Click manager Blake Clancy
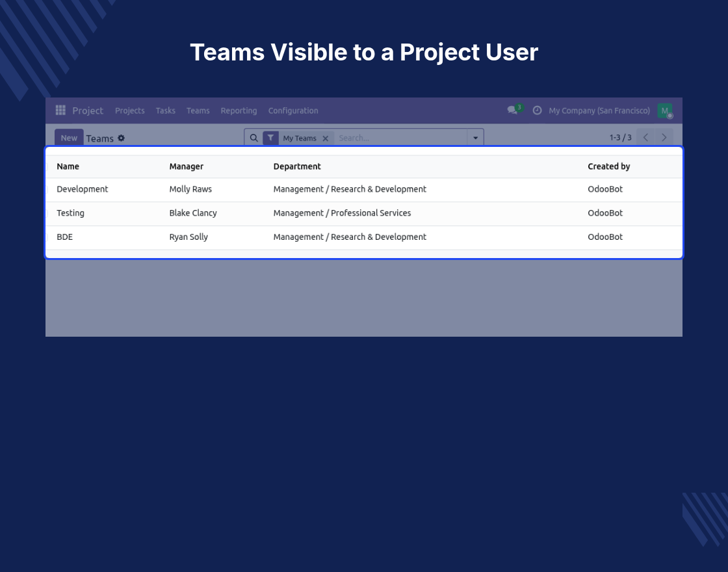 point(193,213)
